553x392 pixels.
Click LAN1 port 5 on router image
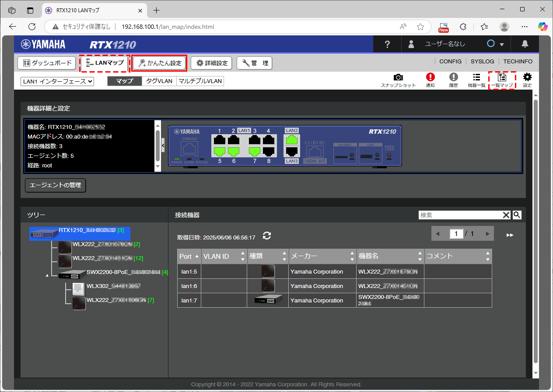coord(220,152)
